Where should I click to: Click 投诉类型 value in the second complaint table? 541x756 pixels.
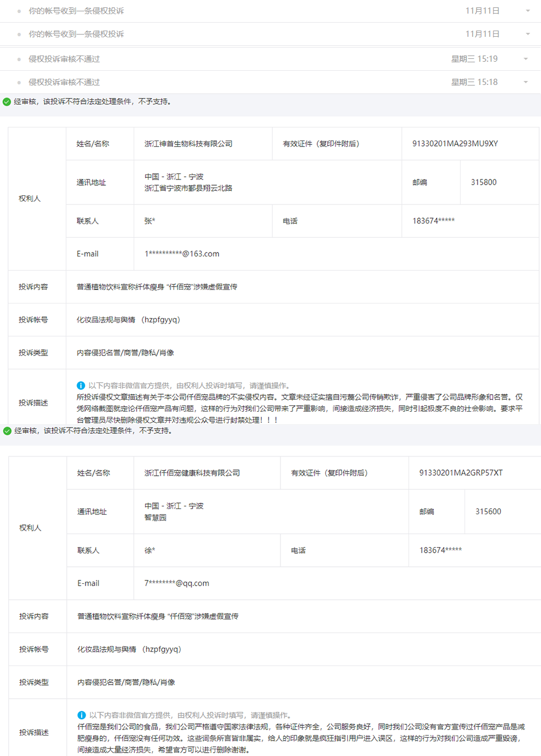(126, 682)
